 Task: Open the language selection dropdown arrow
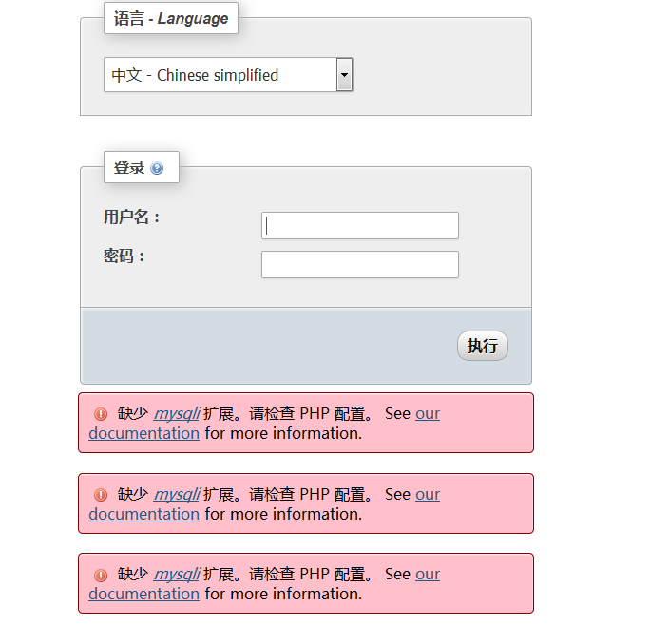tap(344, 75)
